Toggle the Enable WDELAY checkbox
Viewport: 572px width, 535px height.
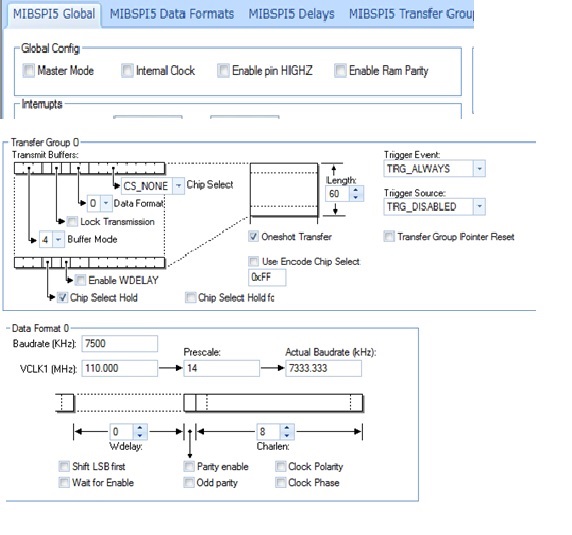pos(80,280)
